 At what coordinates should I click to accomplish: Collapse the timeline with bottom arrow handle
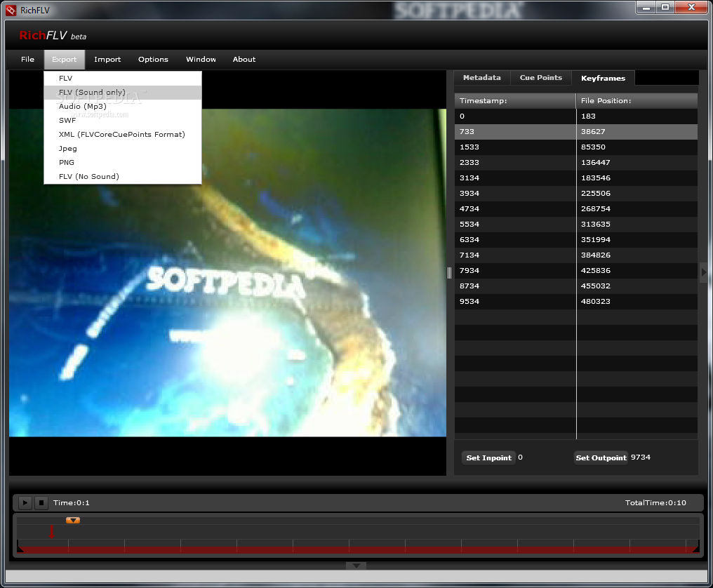coord(356,566)
